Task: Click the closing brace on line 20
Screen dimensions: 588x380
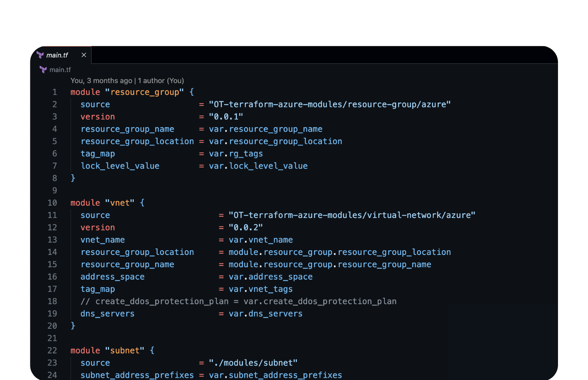Action: (72, 326)
